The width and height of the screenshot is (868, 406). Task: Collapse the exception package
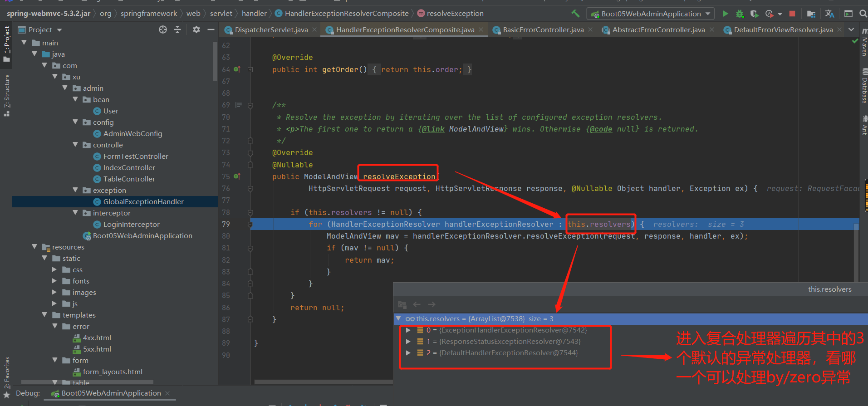(x=75, y=190)
